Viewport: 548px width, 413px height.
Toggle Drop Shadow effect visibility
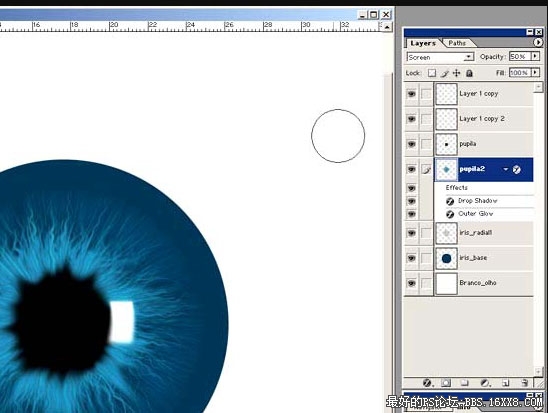point(411,201)
